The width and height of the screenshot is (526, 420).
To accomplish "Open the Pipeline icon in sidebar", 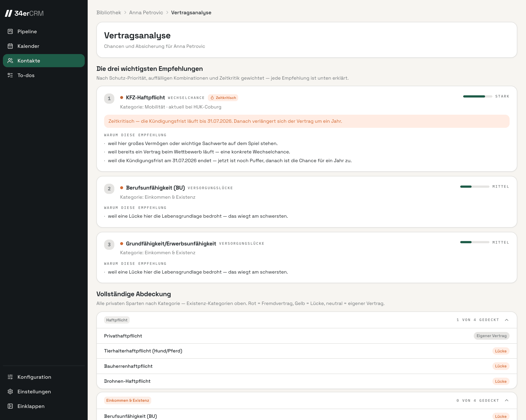I will [x=10, y=31].
